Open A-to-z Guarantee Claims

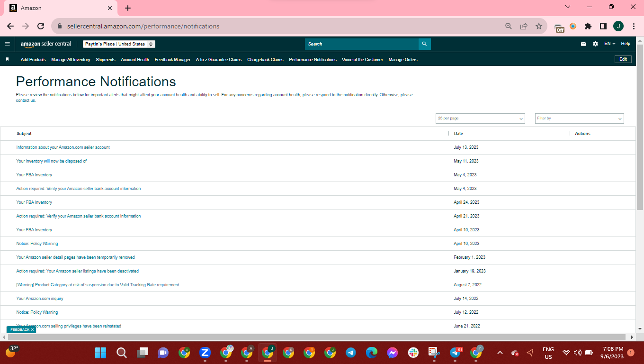click(219, 60)
